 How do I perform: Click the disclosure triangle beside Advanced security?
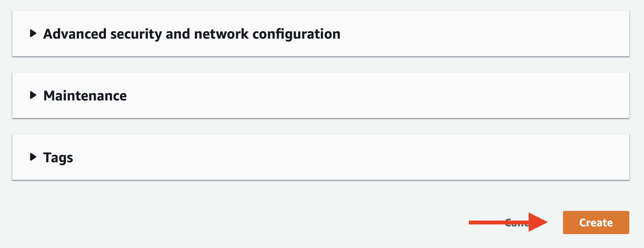tap(33, 34)
